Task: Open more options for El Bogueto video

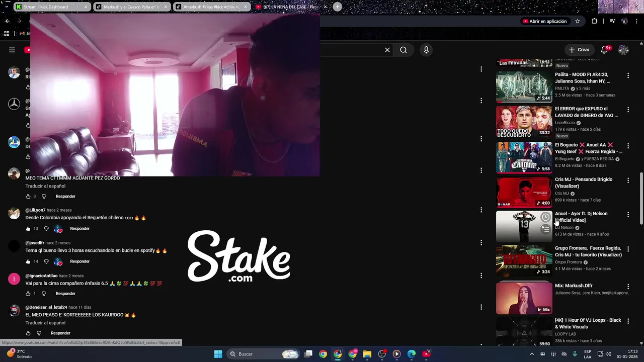Action: pos(628,145)
